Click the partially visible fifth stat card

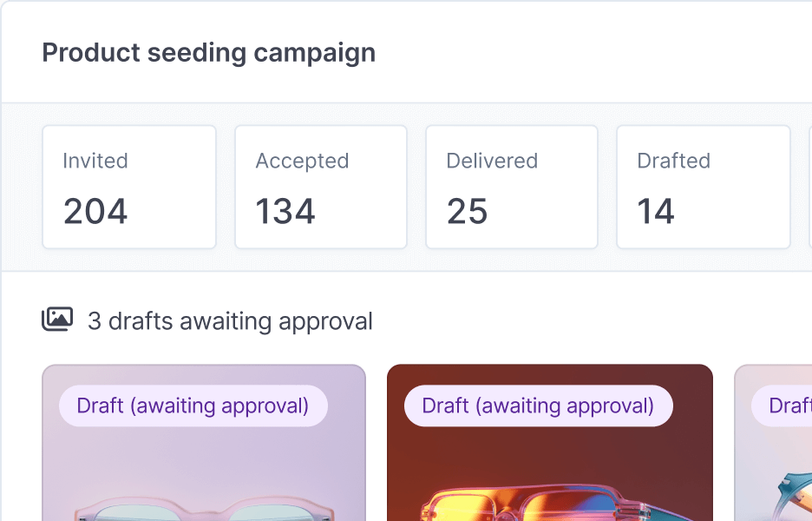click(x=809, y=187)
